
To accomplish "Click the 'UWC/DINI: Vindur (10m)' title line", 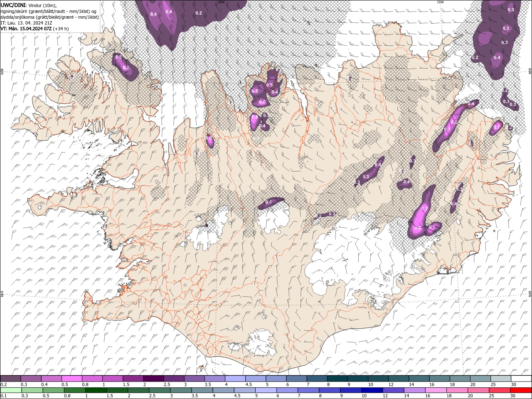I will point(29,5).
